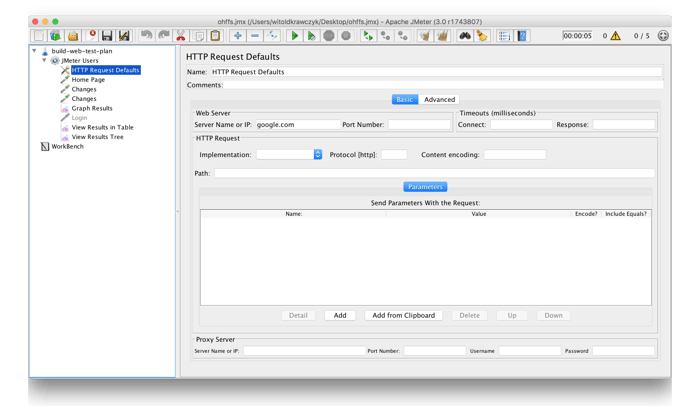Image resolution: width=700 pixels, height=419 pixels.
Task: Click the Delete parameter button
Action: [x=470, y=315]
